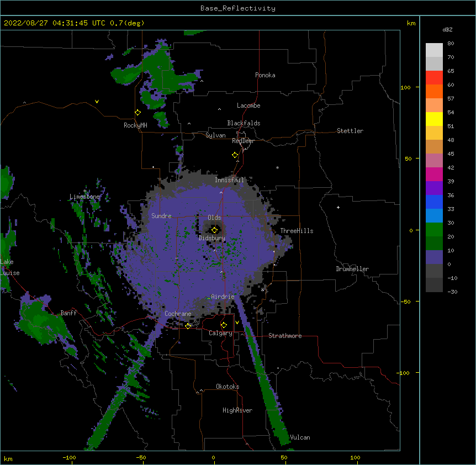The width and height of the screenshot is (476, 465).
Task: Click the Olds label
Action: coord(214,218)
